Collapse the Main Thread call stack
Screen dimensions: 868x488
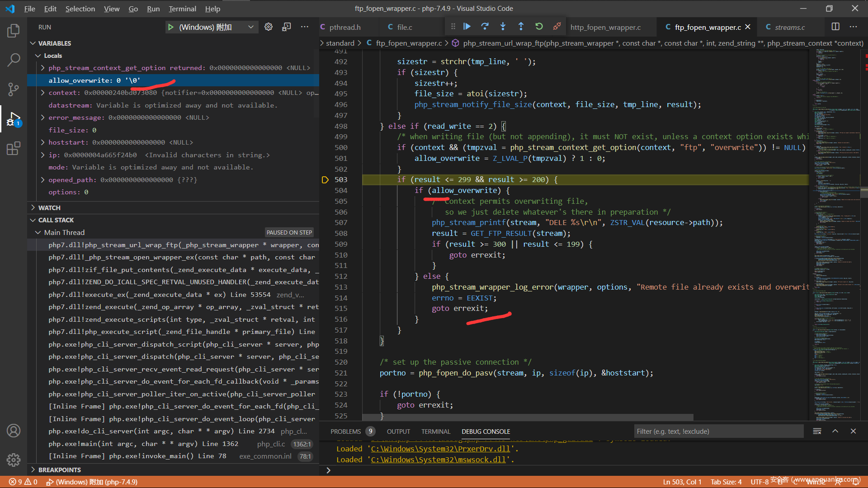click(x=38, y=232)
